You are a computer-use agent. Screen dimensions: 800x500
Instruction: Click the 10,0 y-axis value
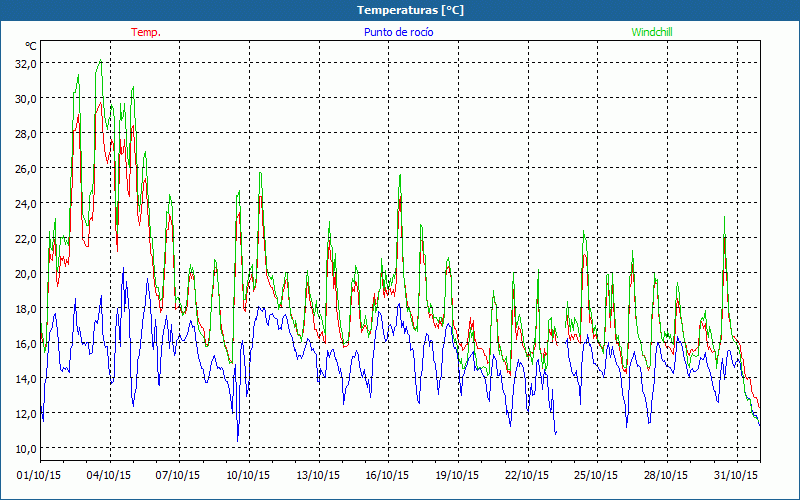(x=26, y=448)
